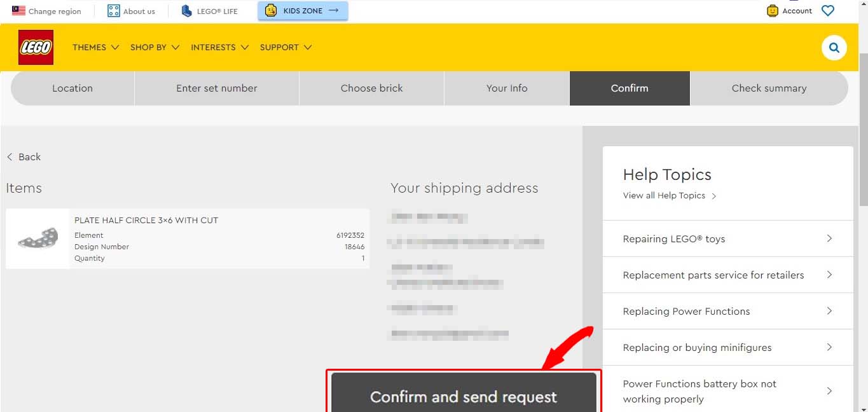Open the search magnifier icon
The height and width of the screenshot is (412, 868).
[834, 48]
